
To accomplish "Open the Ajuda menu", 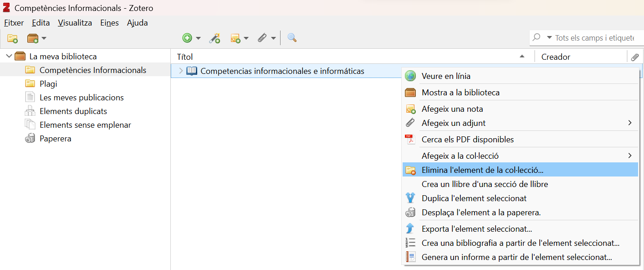I will [x=137, y=23].
